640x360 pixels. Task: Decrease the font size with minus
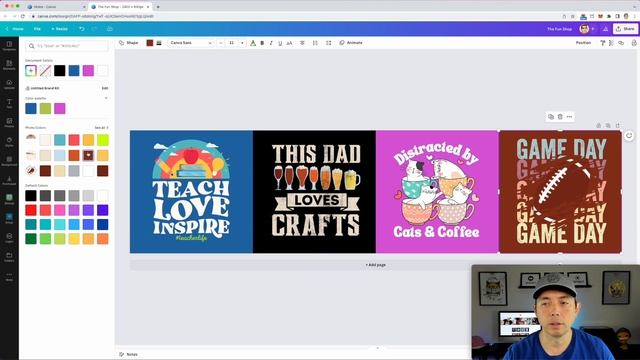[x=221, y=43]
